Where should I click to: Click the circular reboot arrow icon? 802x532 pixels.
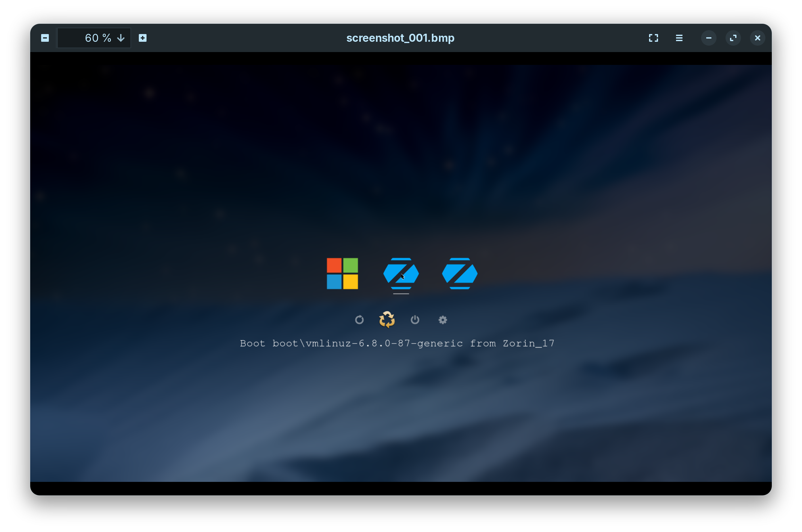359,320
